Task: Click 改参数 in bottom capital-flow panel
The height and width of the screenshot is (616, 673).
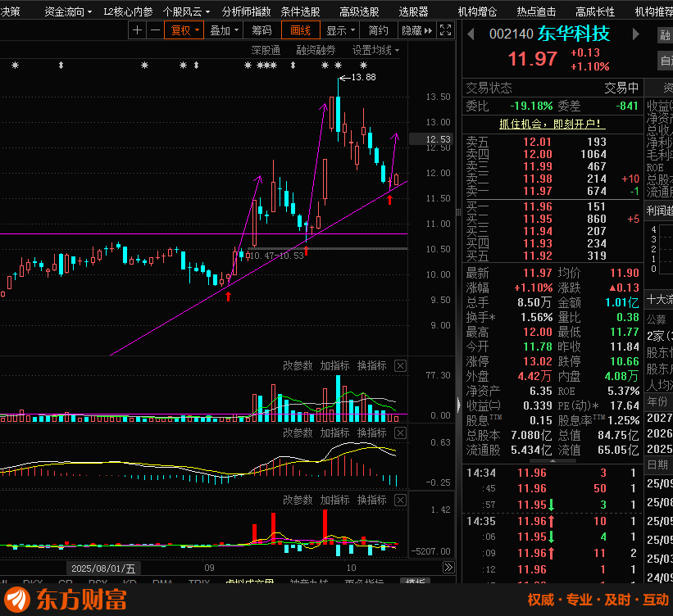Action: point(298,500)
